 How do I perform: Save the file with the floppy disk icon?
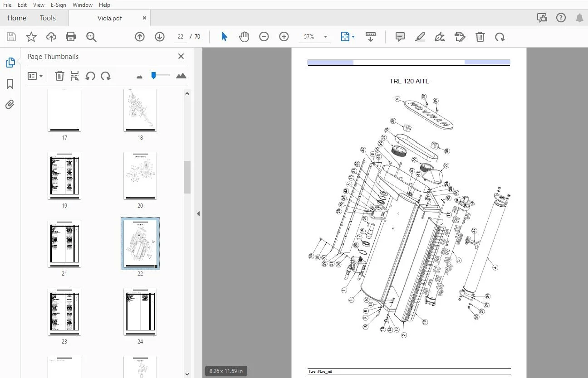pyautogui.click(x=11, y=37)
